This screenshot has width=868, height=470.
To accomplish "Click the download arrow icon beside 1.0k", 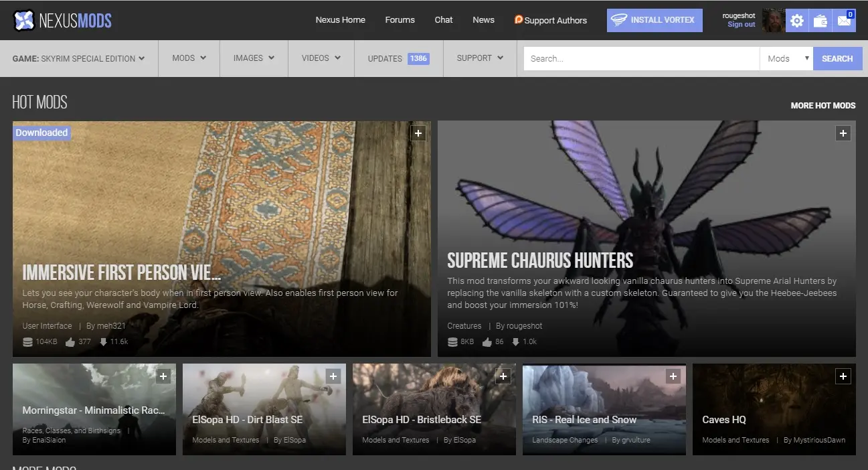I will pos(515,341).
